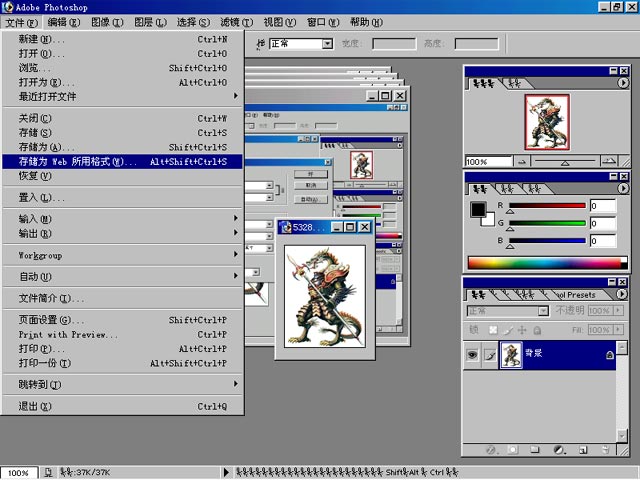
Task: Toggle lock position cross-arrows checkbox
Action: click(522, 330)
